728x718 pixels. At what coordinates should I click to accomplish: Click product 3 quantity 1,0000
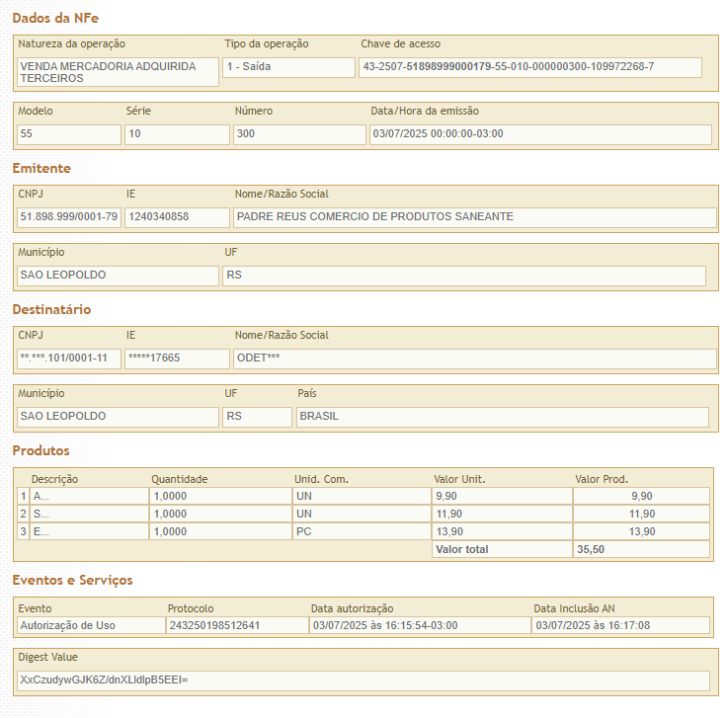pos(220,531)
